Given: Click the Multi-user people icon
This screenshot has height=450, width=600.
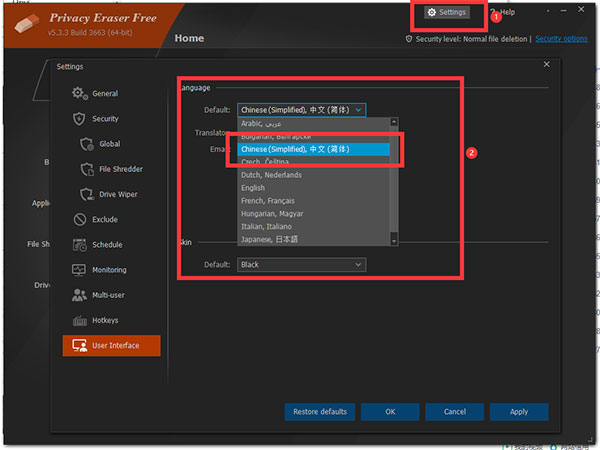Looking at the screenshot, I should click(x=79, y=295).
